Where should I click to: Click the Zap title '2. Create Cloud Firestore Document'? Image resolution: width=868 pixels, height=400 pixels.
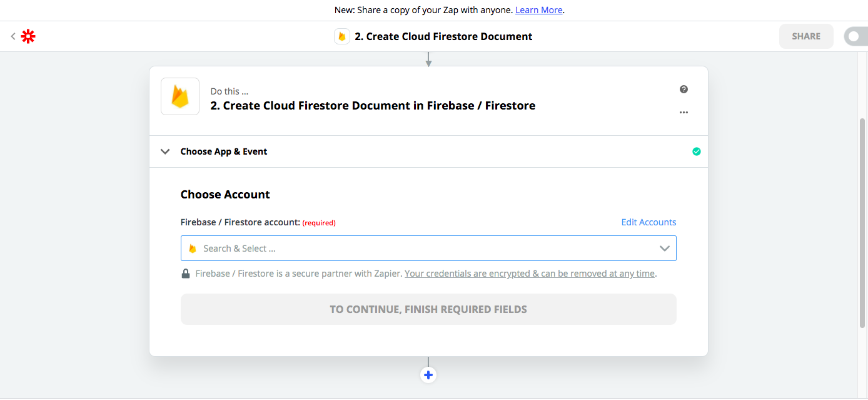443,36
